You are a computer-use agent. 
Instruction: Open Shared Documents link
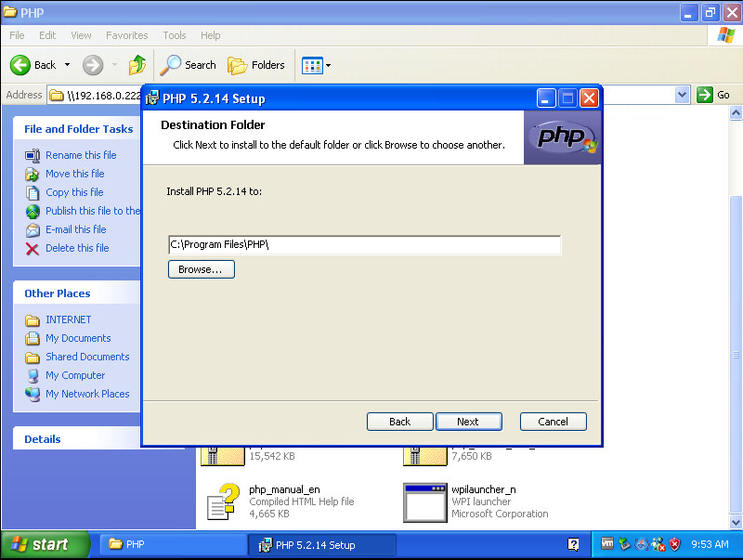pos(87,357)
